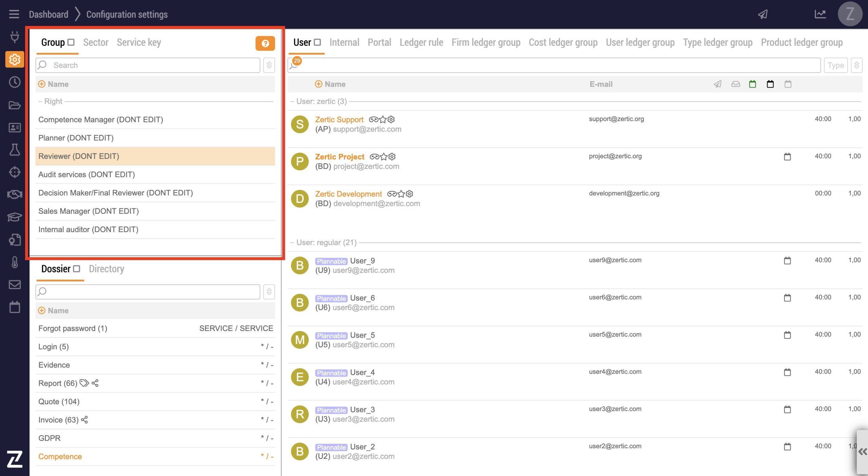Open the chart statistics icon in top bar
The width and height of the screenshot is (868, 476).
pos(820,14)
